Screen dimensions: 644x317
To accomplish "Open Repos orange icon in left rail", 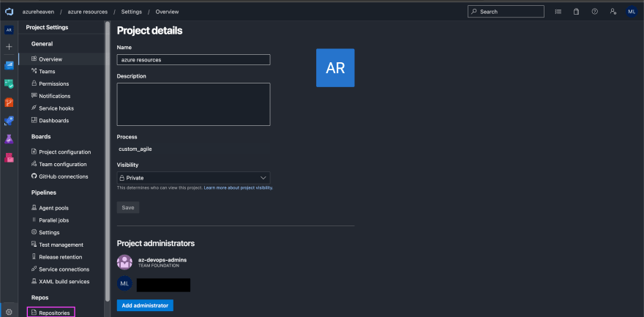I will pyautogui.click(x=9, y=102).
